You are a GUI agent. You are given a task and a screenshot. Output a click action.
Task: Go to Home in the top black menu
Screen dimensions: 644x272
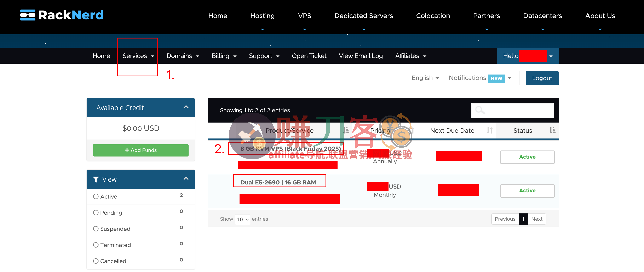coord(218,16)
